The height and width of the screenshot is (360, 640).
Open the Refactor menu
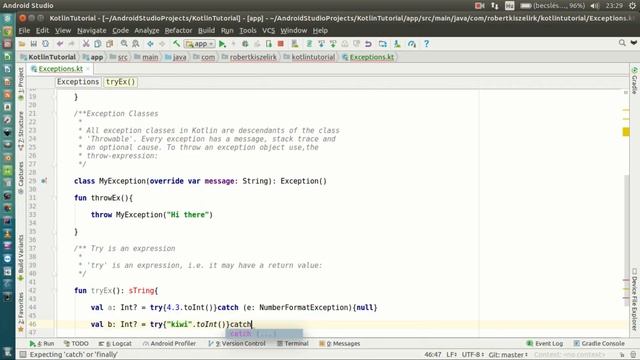tap(178, 31)
